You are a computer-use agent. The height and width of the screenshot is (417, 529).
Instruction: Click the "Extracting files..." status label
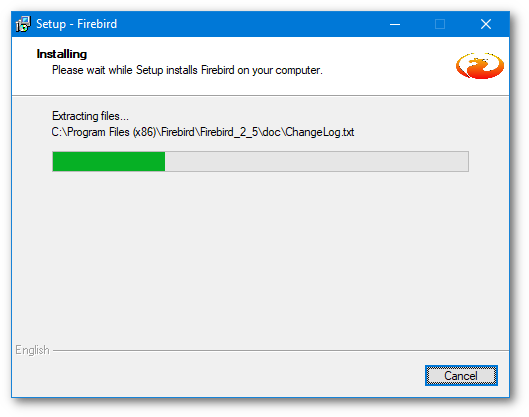tap(90, 116)
